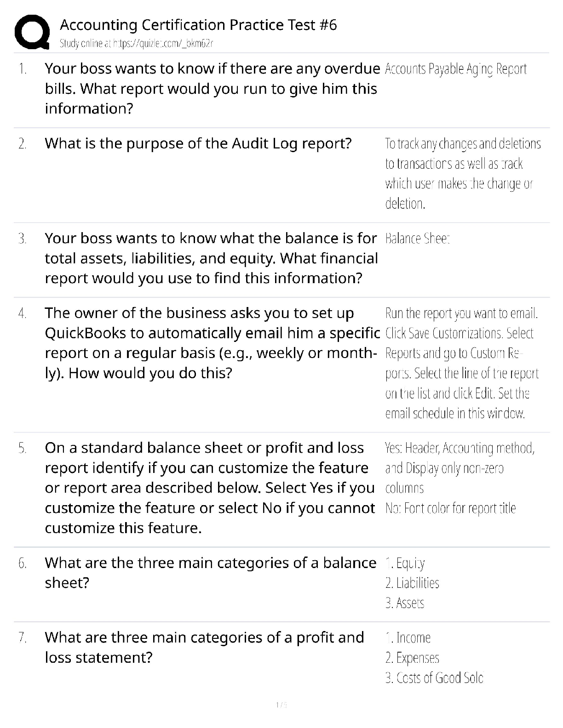Click the balance sheet categories question
This screenshot has width=563, height=728.
coord(210,573)
